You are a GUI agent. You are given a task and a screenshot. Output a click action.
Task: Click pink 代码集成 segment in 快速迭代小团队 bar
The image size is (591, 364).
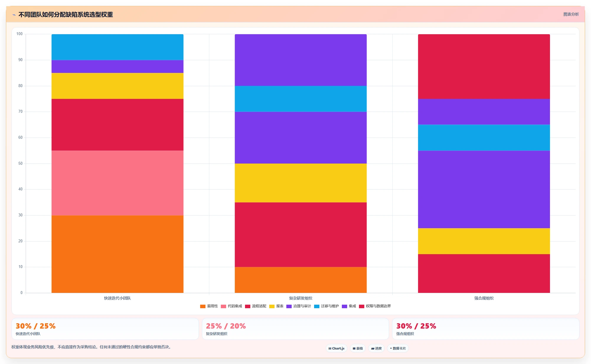(x=117, y=183)
